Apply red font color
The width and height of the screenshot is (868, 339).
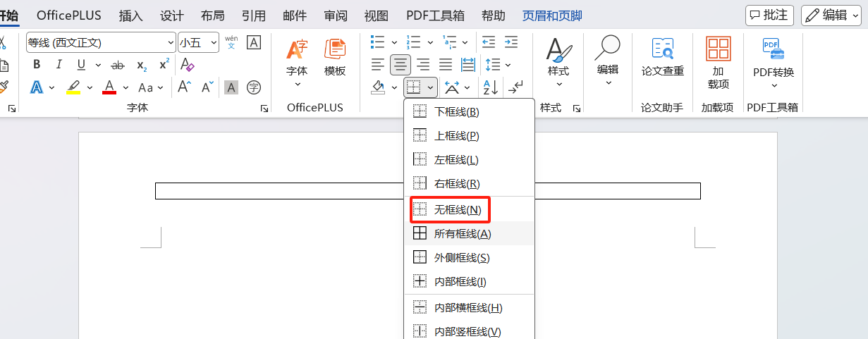click(109, 87)
